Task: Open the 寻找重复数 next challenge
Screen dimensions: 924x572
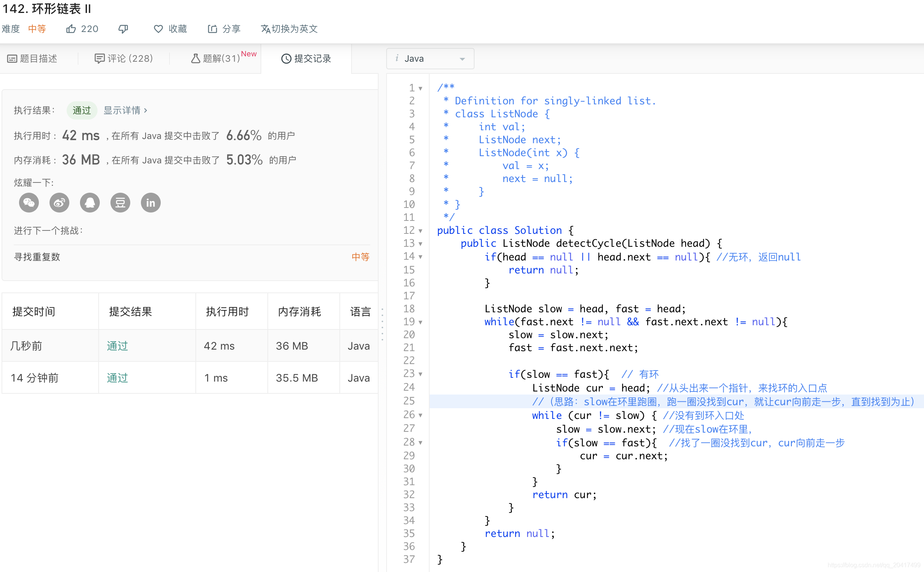Action: (x=37, y=257)
